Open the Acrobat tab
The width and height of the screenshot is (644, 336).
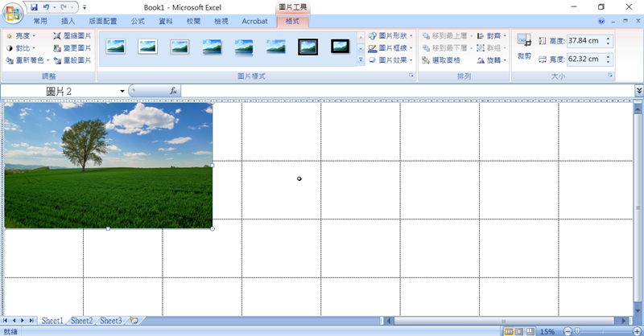(254, 21)
